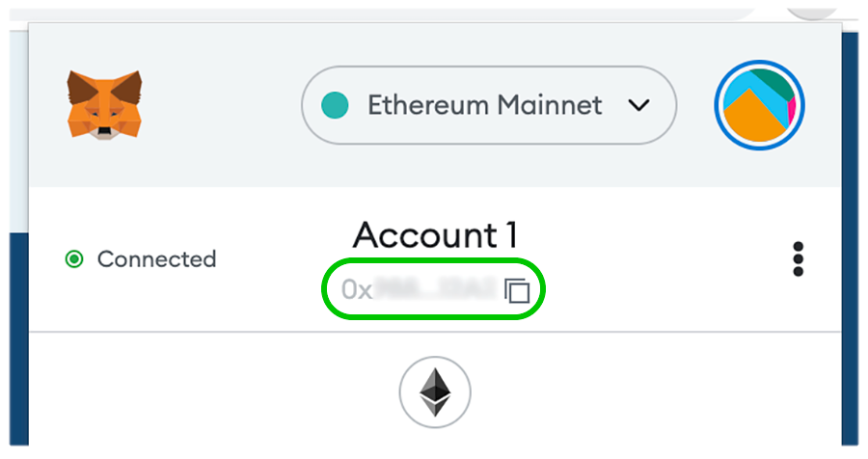
Task: Open the three-dot account options menu
Action: 798,259
